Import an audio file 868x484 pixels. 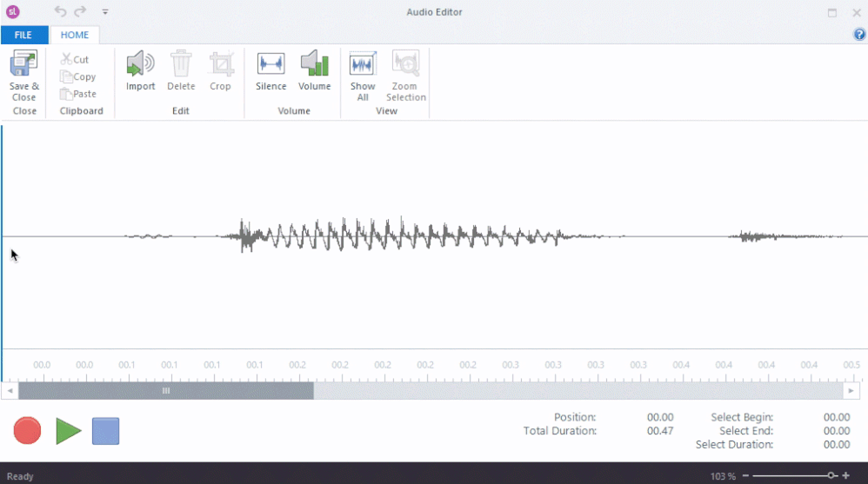[141, 70]
